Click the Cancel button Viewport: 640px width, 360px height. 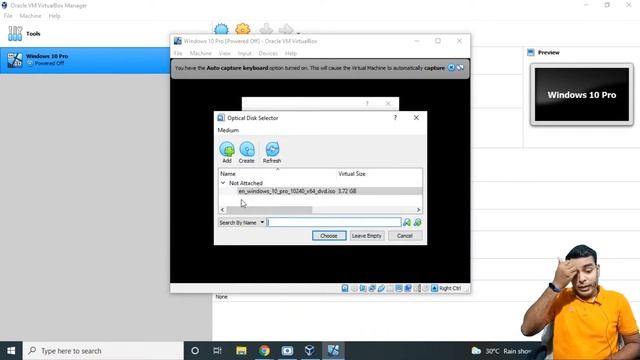click(404, 236)
